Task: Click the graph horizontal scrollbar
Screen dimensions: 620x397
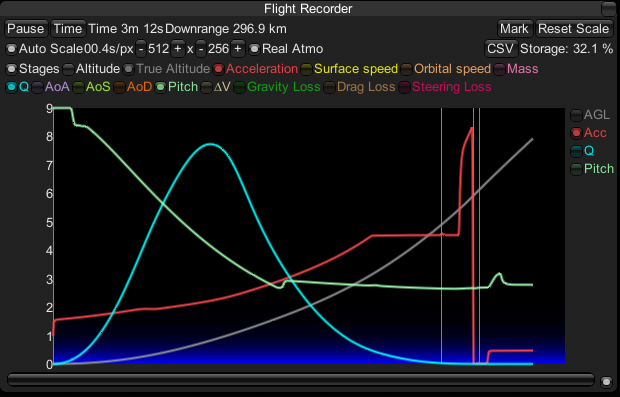Action: pyautogui.click(x=301, y=380)
